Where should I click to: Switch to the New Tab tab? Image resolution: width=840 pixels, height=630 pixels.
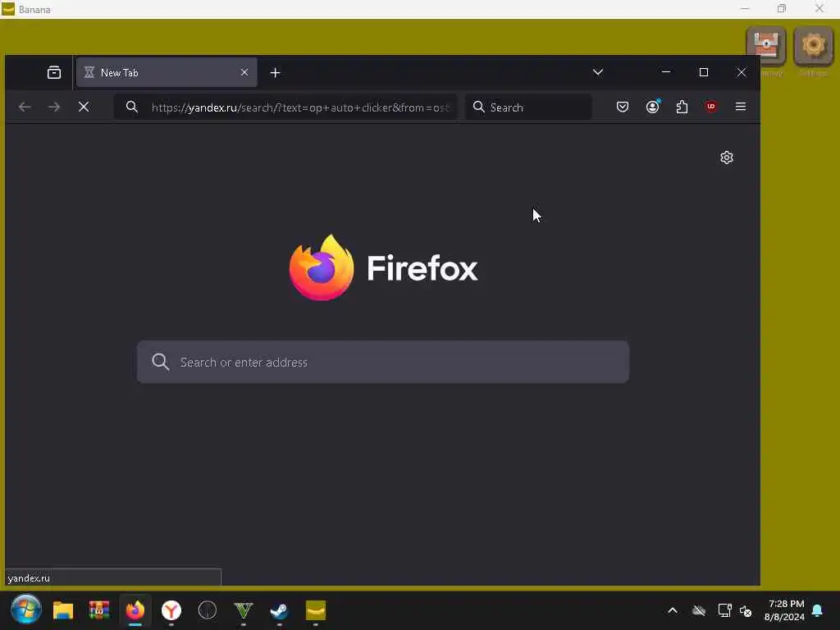[167, 72]
